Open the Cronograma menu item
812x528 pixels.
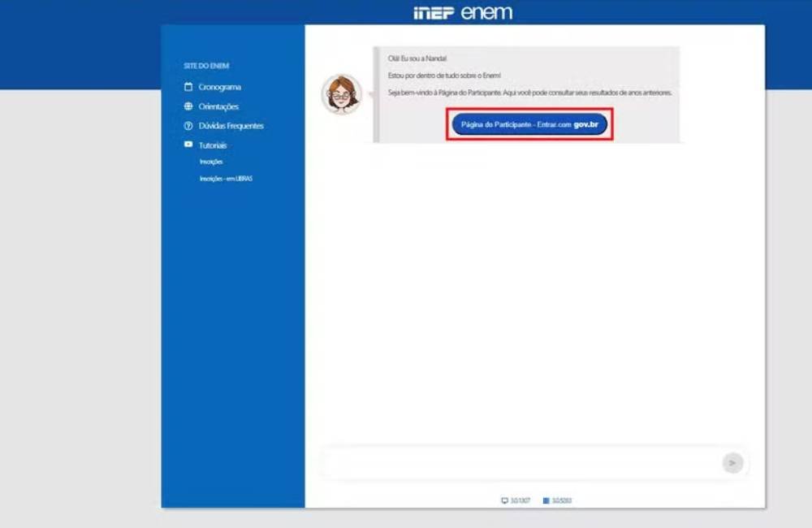pyautogui.click(x=219, y=87)
